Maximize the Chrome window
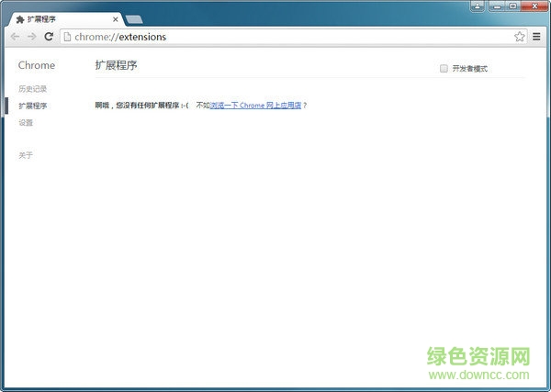This screenshot has width=551, height=392. tap(512, 6)
